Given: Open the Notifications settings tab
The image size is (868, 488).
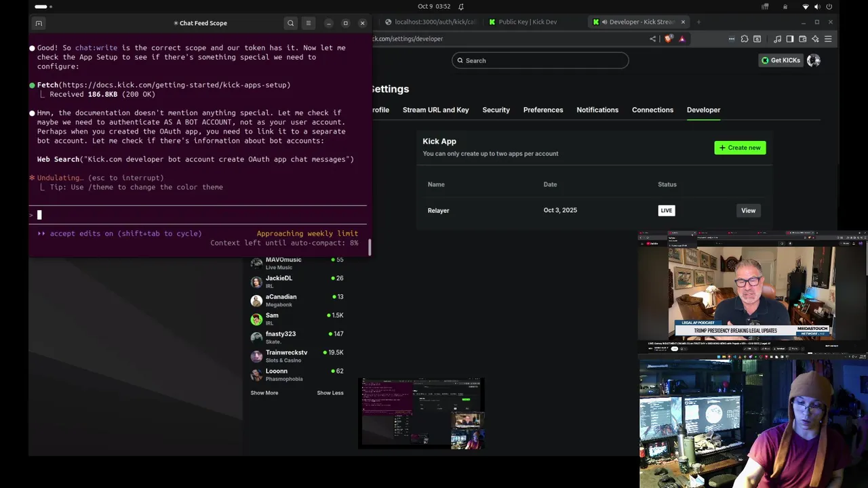Looking at the screenshot, I should pos(597,110).
